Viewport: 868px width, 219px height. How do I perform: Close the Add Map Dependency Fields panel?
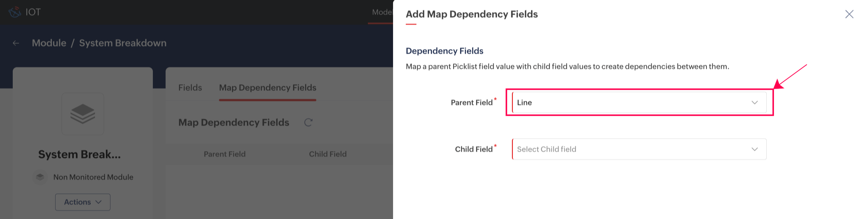click(849, 14)
